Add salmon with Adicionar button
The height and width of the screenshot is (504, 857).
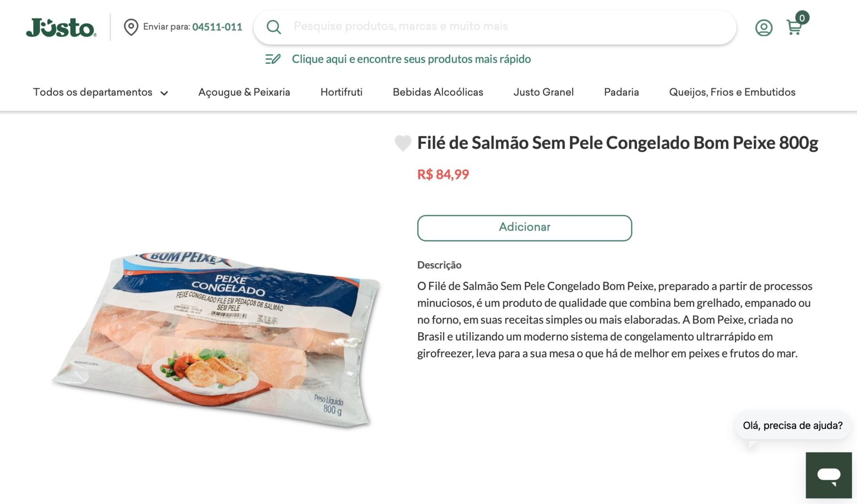(524, 228)
